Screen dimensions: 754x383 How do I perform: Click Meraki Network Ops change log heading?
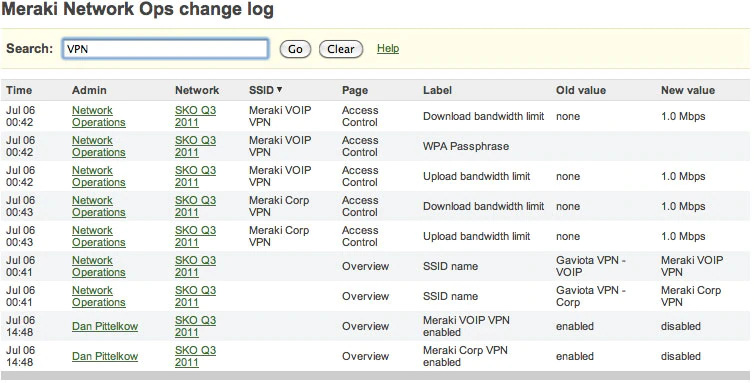pos(138,10)
